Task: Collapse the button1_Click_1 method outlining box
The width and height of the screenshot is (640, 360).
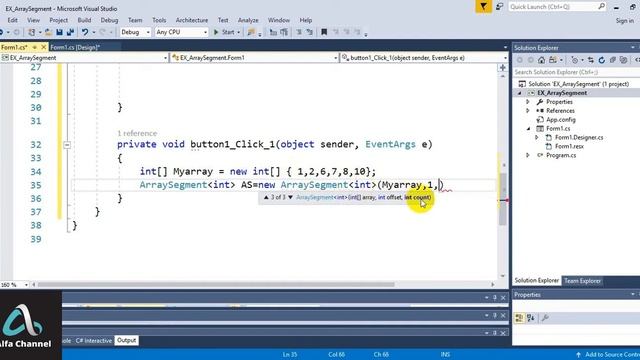Action: (x=67, y=144)
